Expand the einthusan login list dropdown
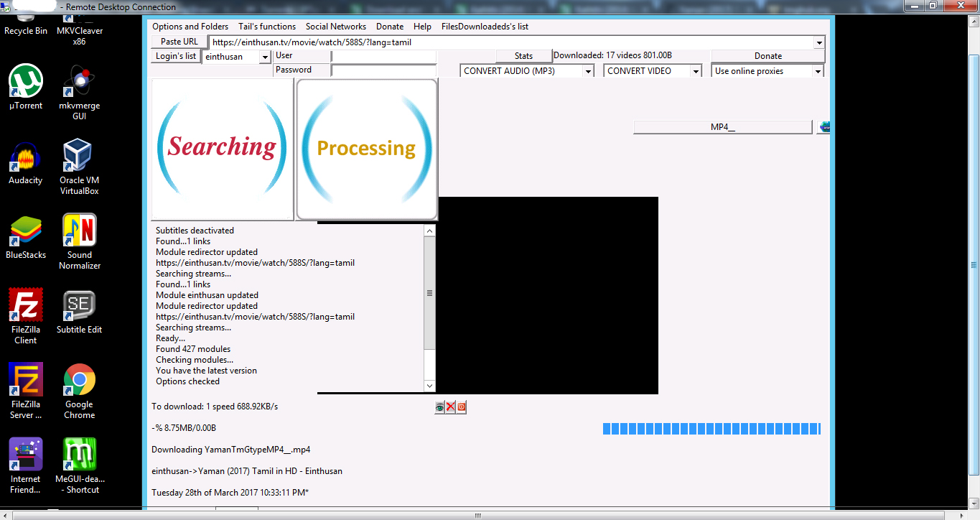Screen dimensions: 980x520 (x=264, y=57)
